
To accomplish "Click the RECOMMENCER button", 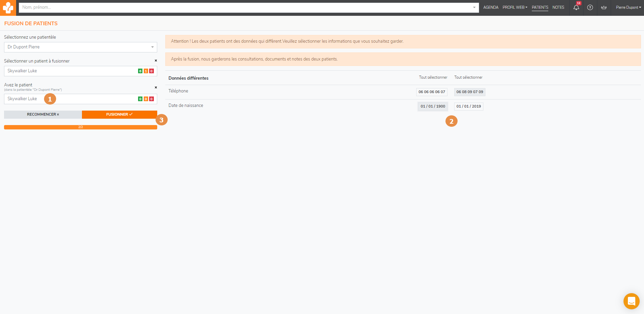I will 43,115.
